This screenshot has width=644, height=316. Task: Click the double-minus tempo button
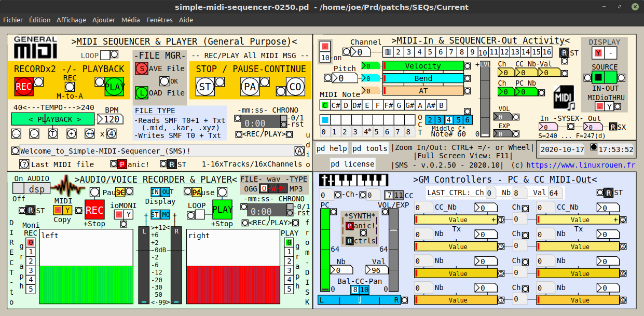(x=16, y=133)
